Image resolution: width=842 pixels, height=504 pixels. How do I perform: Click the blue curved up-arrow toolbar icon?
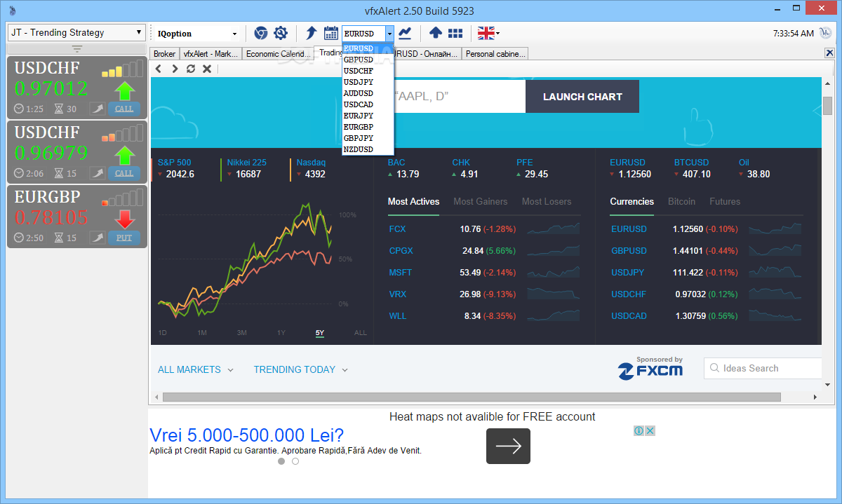312,33
